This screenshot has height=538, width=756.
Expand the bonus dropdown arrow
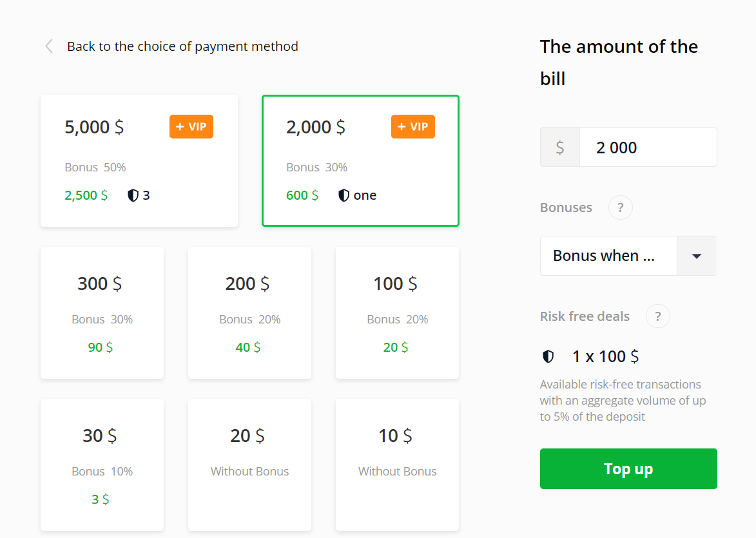point(696,256)
